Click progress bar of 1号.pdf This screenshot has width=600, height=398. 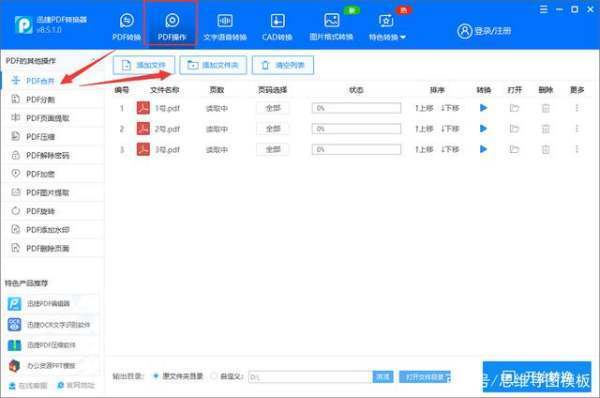point(356,108)
